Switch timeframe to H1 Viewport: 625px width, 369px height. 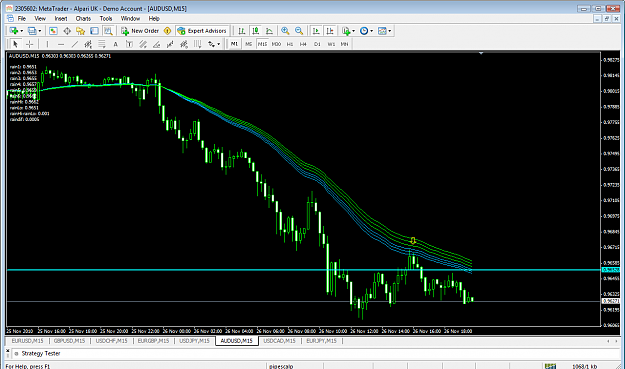click(x=290, y=44)
